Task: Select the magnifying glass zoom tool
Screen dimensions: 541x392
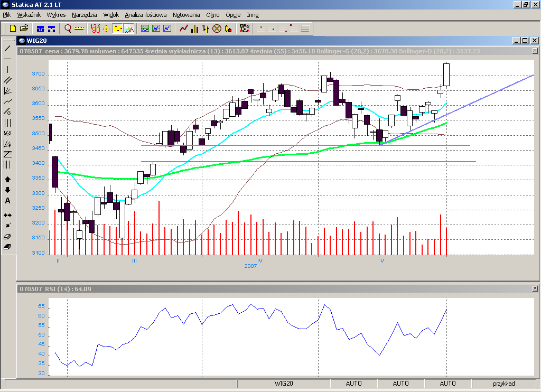Action: point(68,29)
